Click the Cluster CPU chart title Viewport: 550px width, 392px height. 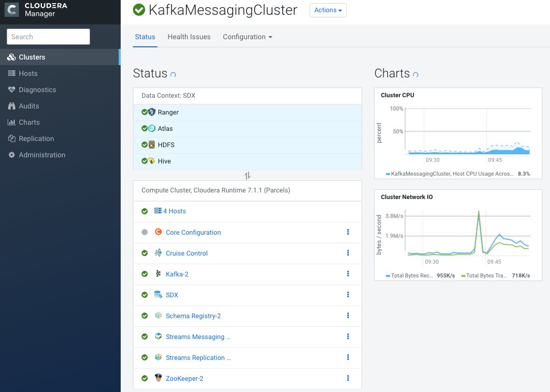(397, 95)
